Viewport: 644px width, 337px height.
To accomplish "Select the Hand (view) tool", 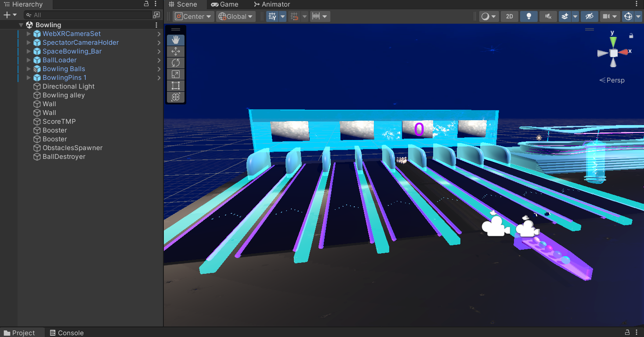I will [176, 40].
